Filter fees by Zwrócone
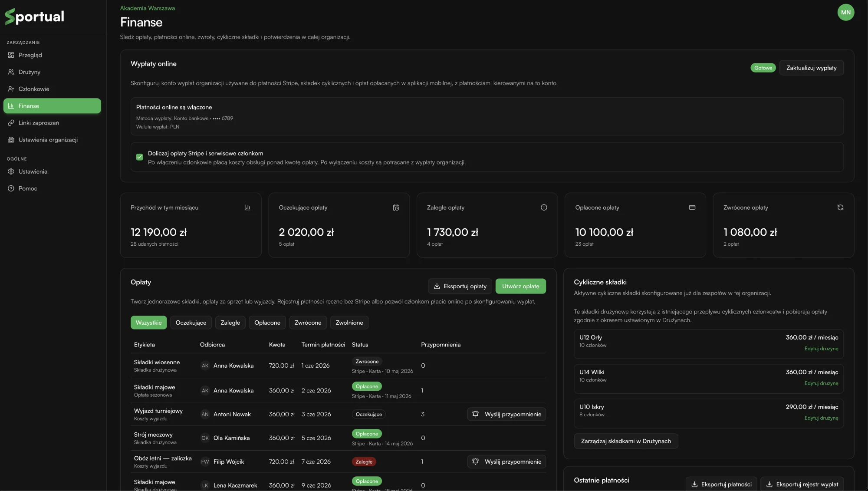 pyautogui.click(x=308, y=323)
